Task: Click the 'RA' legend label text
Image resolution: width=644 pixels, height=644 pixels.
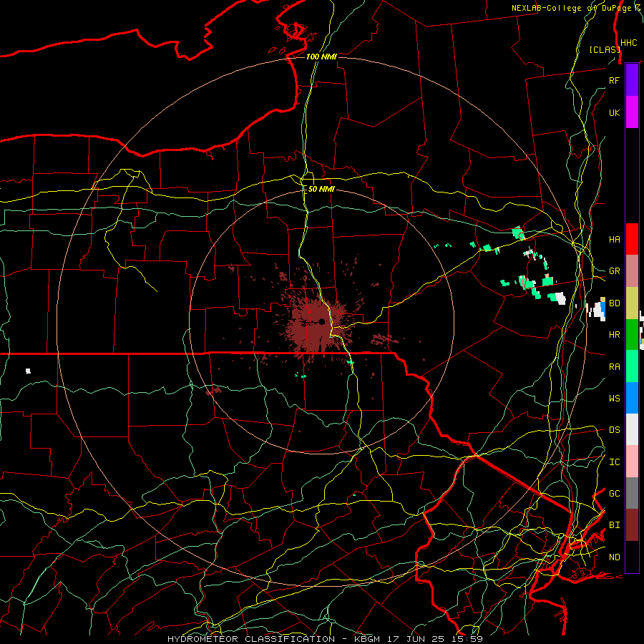Action: click(x=614, y=366)
